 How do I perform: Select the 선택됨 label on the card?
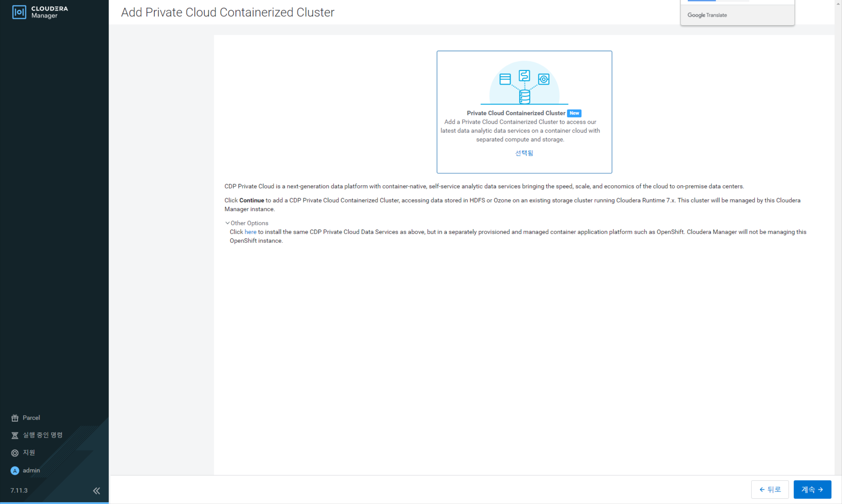[524, 153]
